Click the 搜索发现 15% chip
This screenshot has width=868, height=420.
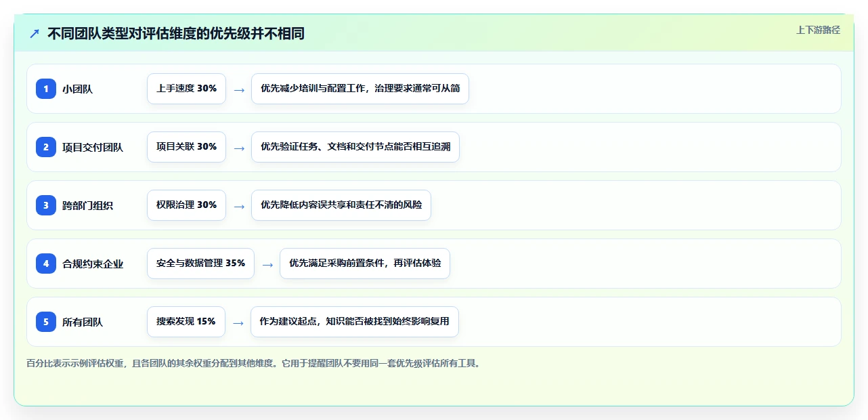click(186, 322)
